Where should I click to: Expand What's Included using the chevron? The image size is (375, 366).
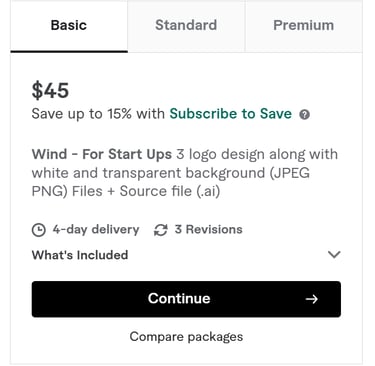click(x=334, y=255)
